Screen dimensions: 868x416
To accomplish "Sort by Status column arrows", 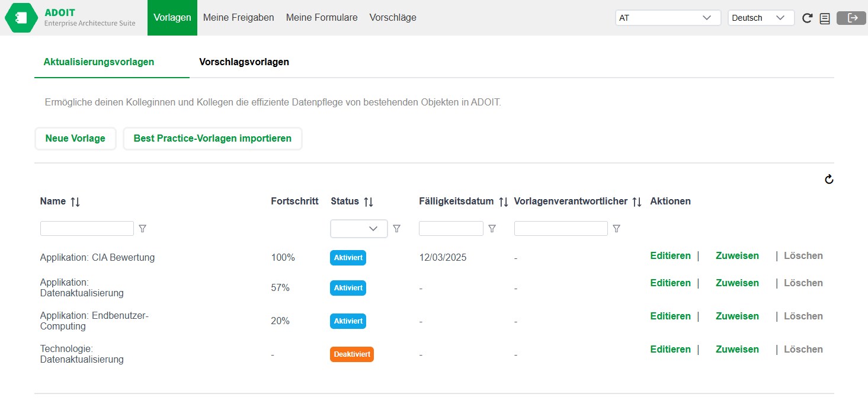I will (x=369, y=202).
